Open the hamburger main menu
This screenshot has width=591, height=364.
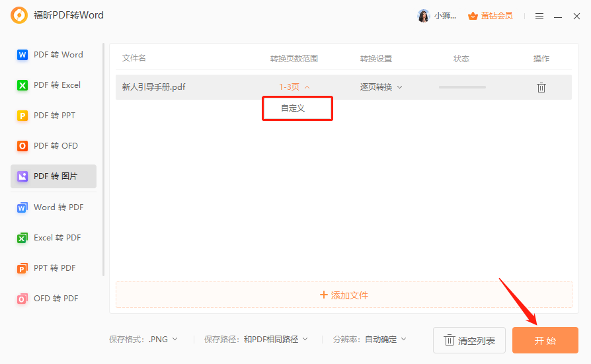pyautogui.click(x=539, y=17)
